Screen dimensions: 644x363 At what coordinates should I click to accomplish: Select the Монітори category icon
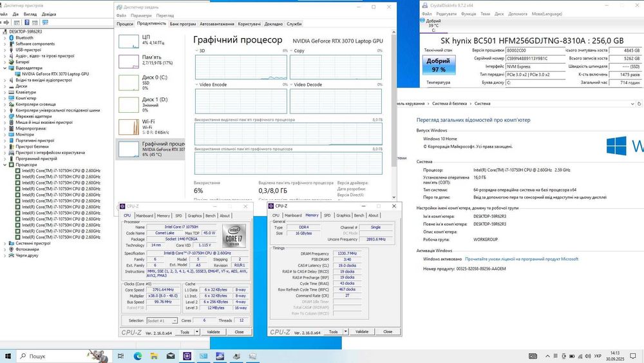pyautogui.click(x=12, y=134)
